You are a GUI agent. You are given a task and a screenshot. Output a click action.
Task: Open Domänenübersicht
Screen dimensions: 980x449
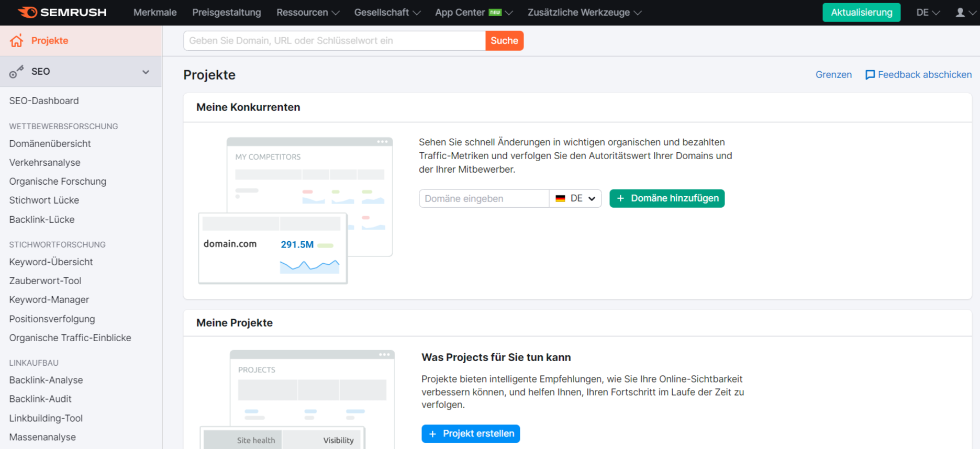[50, 144]
